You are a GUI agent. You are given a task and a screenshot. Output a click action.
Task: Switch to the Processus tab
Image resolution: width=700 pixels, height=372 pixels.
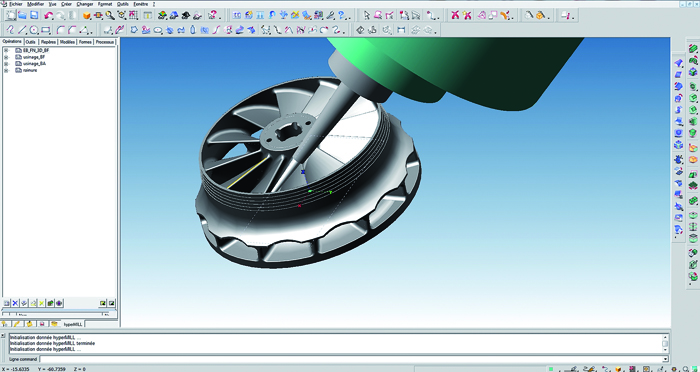[x=105, y=42]
